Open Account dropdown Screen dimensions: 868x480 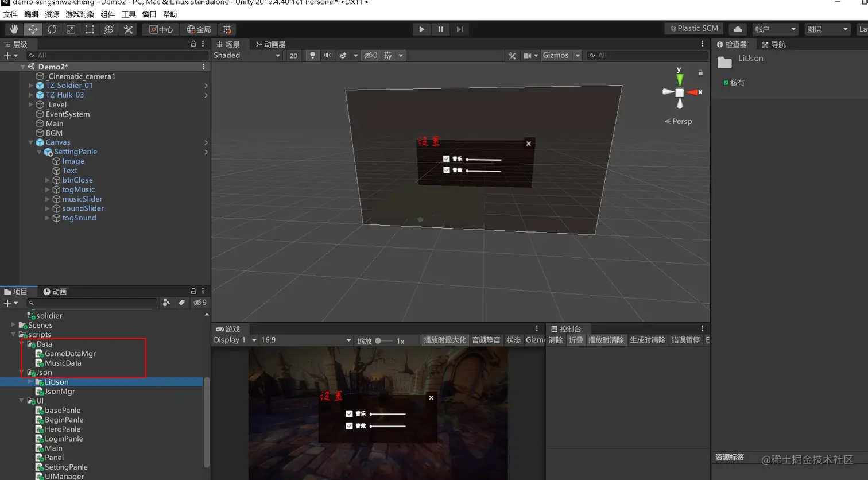(x=776, y=29)
